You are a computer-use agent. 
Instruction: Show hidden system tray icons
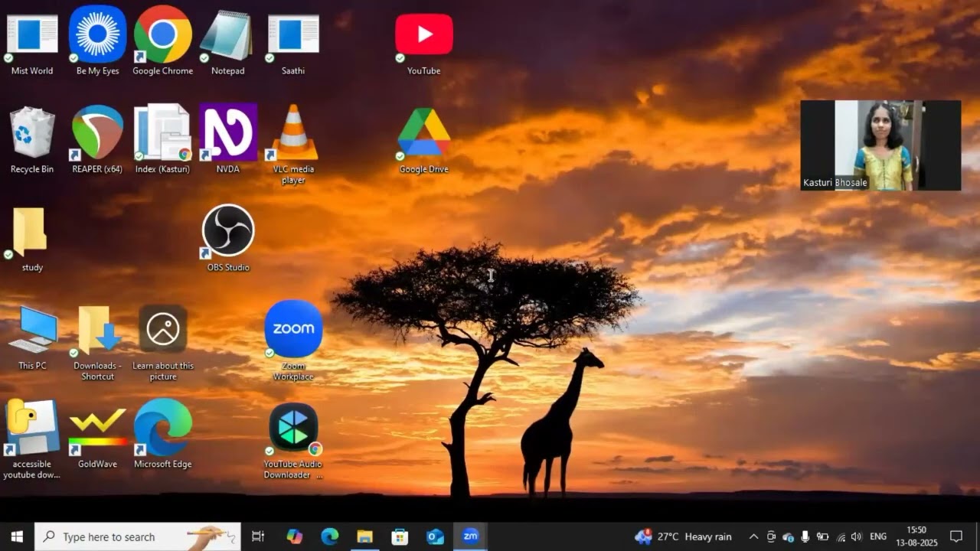click(x=753, y=536)
